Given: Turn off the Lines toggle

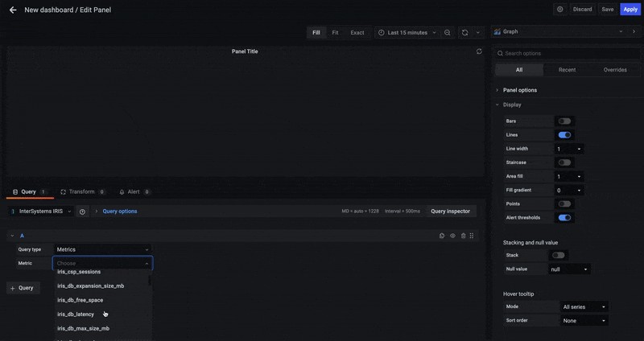Looking at the screenshot, I should (x=564, y=135).
